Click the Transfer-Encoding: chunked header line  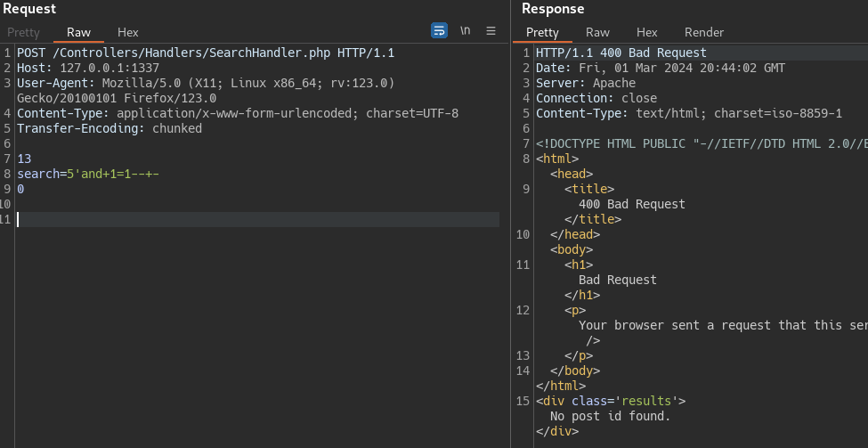(x=110, y=128)
